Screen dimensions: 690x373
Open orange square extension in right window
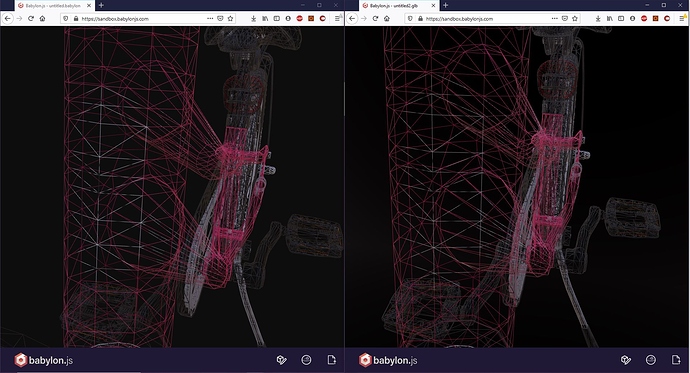click(x=656, y=18)
